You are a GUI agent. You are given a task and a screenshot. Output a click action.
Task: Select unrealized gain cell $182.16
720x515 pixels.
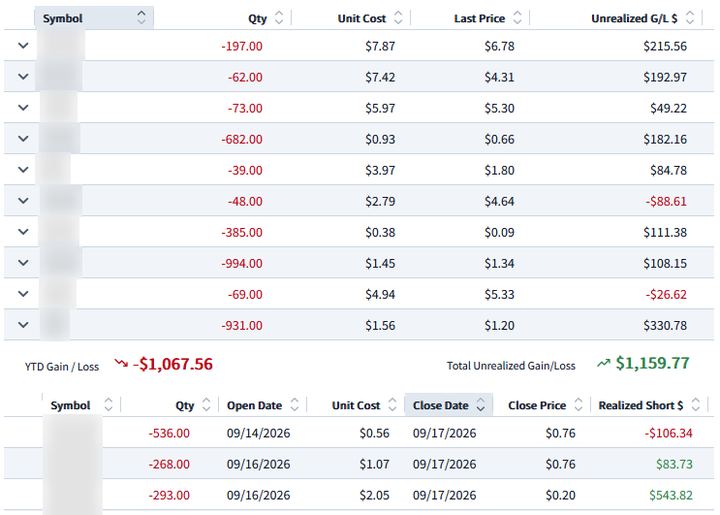pos(665,139)
